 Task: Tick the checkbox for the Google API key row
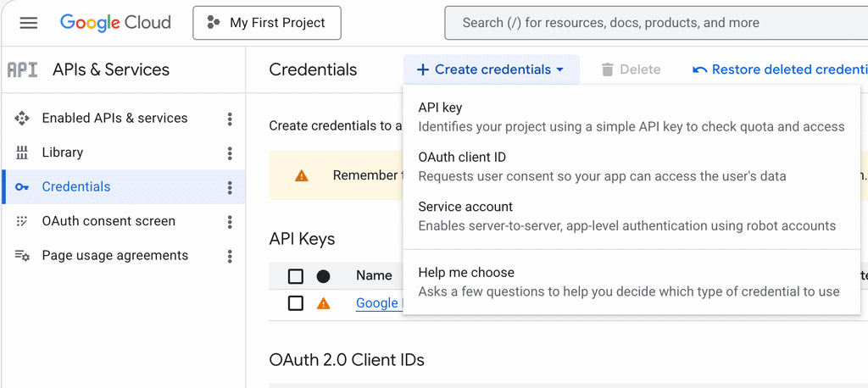pyautogui.click(x=296, y=303)
